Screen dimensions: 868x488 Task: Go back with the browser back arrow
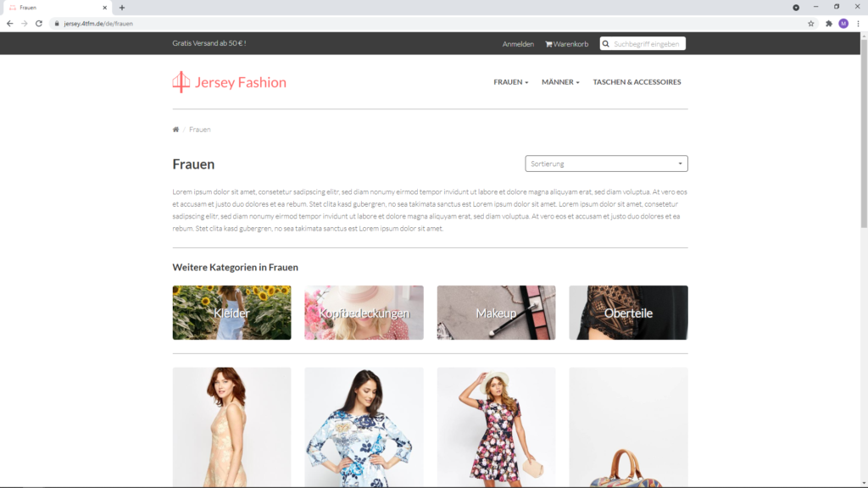[x=10, y=24]
